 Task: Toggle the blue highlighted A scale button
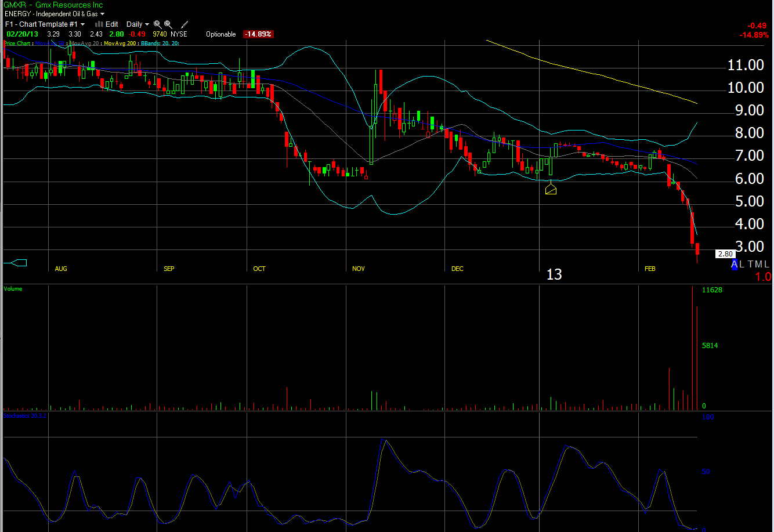click(735, 265)
